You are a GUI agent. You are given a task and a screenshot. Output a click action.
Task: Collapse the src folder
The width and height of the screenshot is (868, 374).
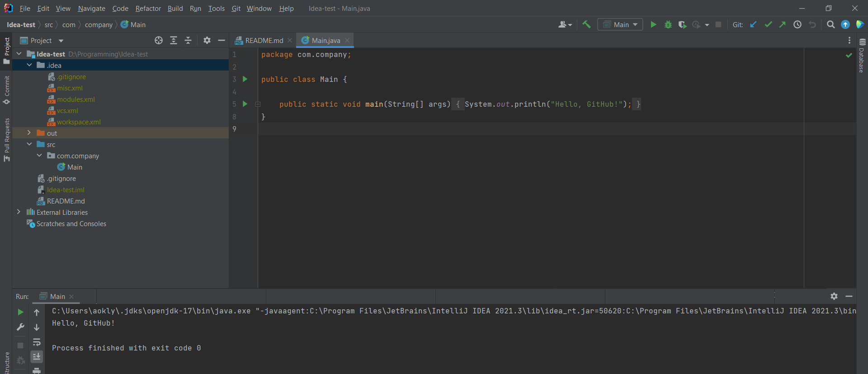[29, 144]
